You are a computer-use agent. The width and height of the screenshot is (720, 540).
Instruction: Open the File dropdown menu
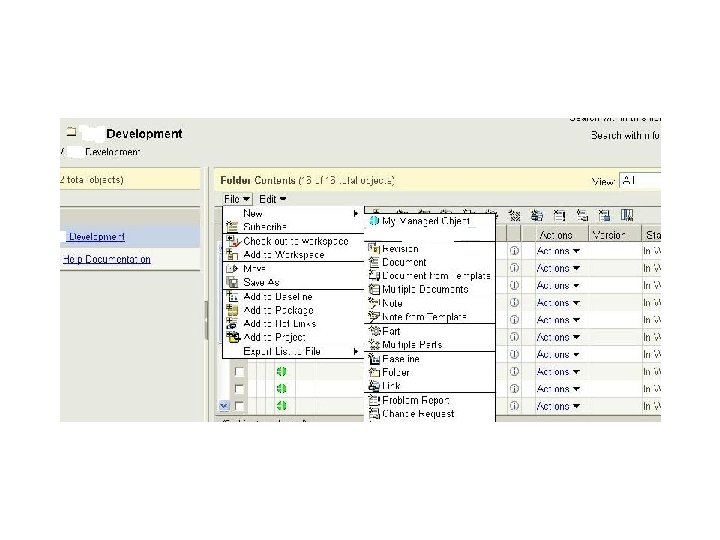coord(236,199)
